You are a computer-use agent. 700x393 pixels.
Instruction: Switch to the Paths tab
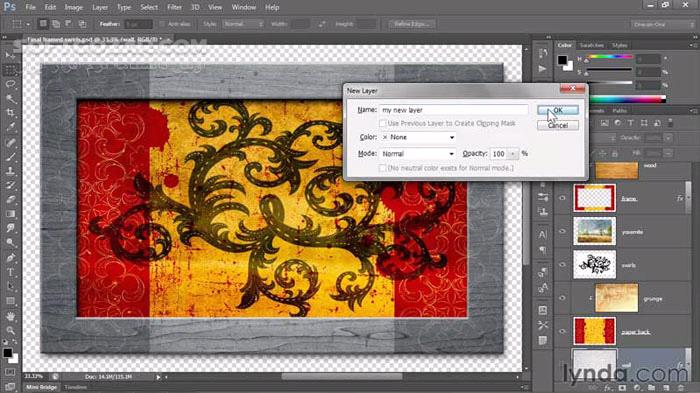pyautogui.click(x=619, y=111)
